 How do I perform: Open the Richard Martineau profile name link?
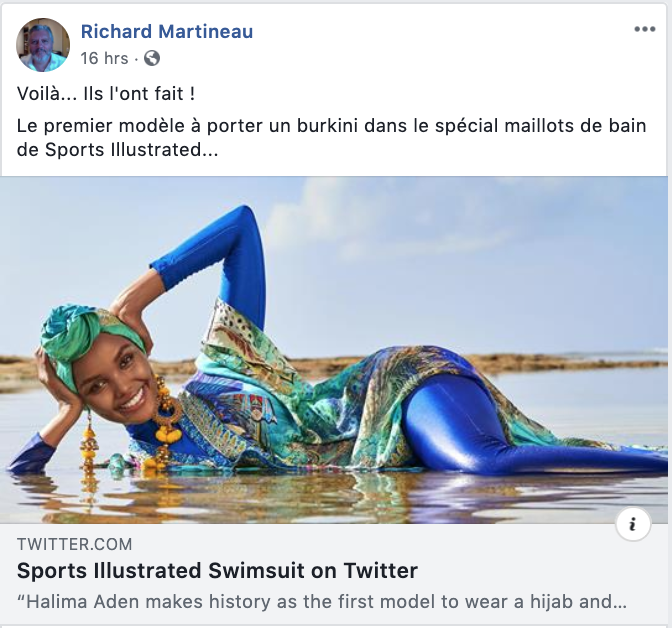(x=167, y=32)
